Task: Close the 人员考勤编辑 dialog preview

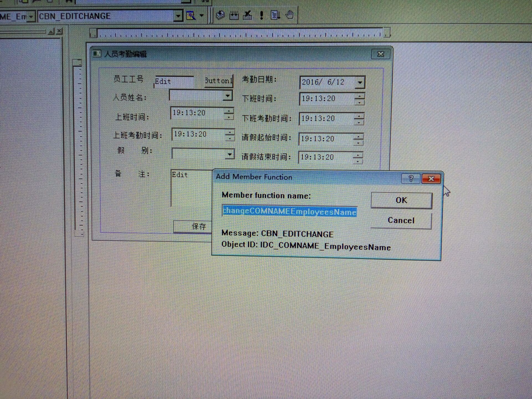Action: click(x=380, y=54)
